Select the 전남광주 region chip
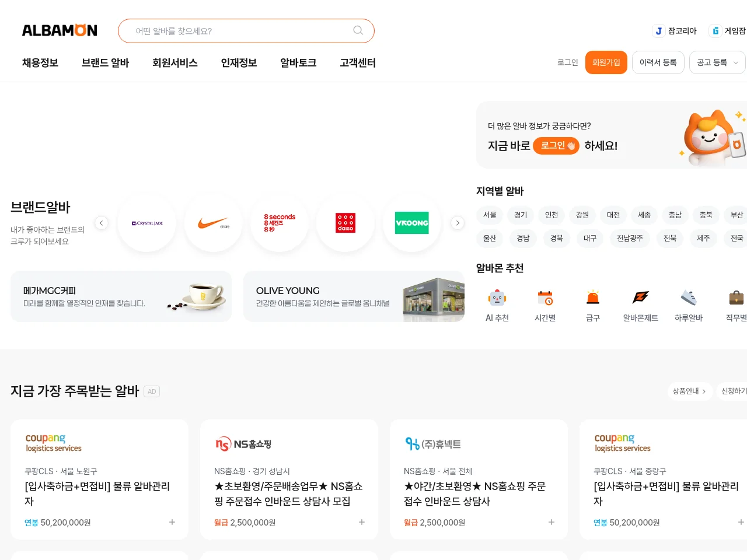Image resolution: width=747 pixels, height=560 pixels. pos(630,239)
